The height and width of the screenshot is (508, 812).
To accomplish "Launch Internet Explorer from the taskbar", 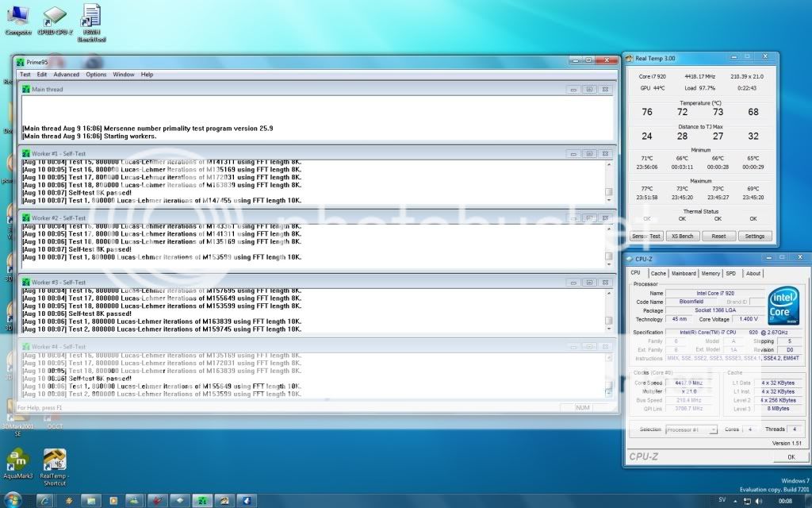I will point(45,501).
